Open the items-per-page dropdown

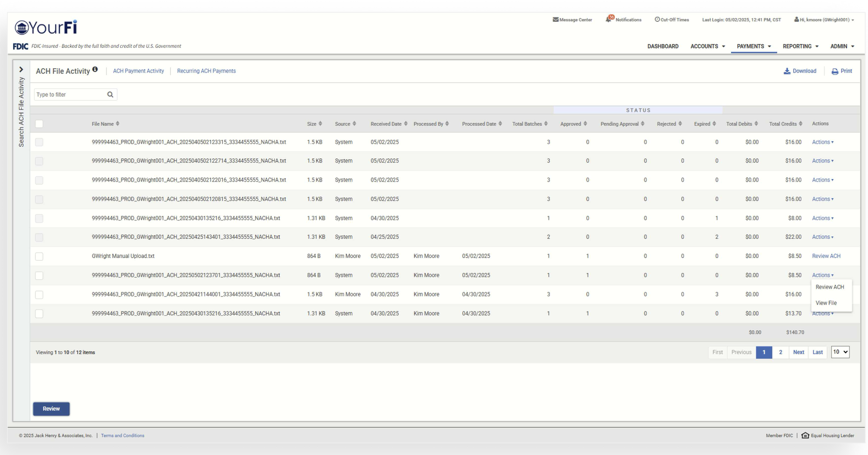tap(840, 352)
